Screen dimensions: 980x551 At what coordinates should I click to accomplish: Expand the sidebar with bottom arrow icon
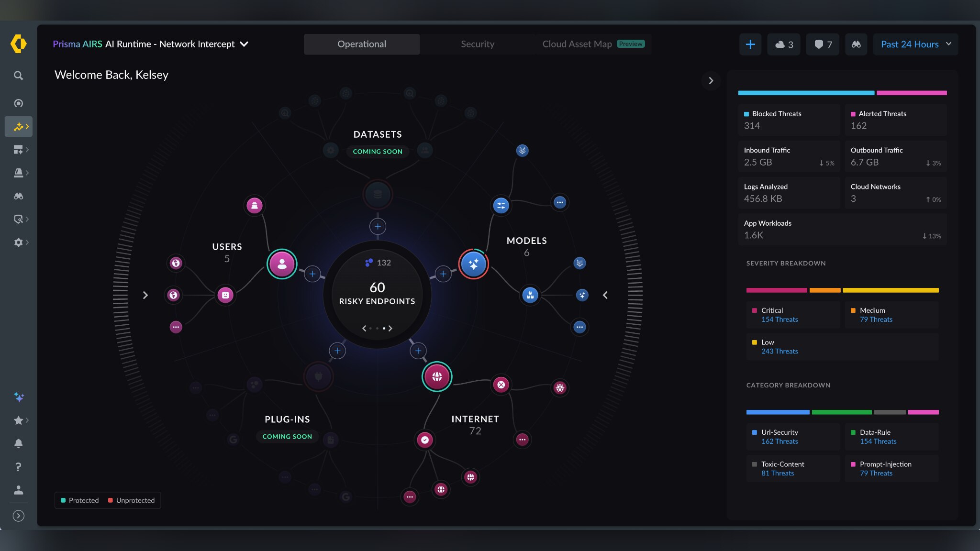click(18, 516)
